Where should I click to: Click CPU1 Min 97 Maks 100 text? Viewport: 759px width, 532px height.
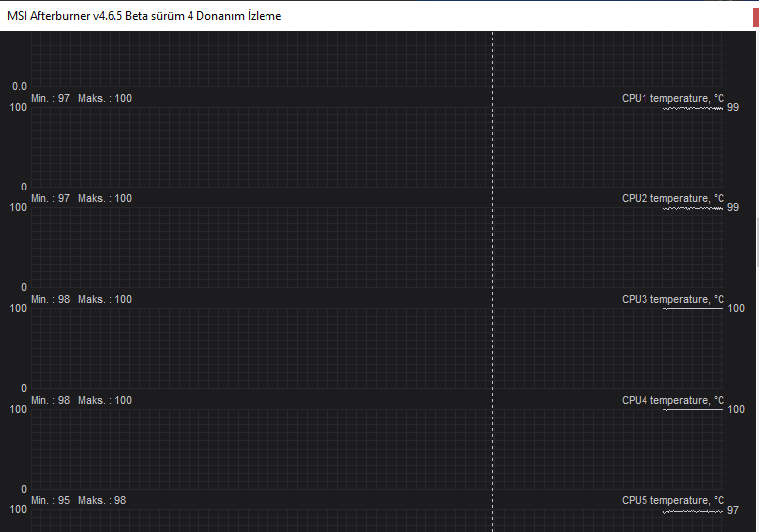(81, 99)
